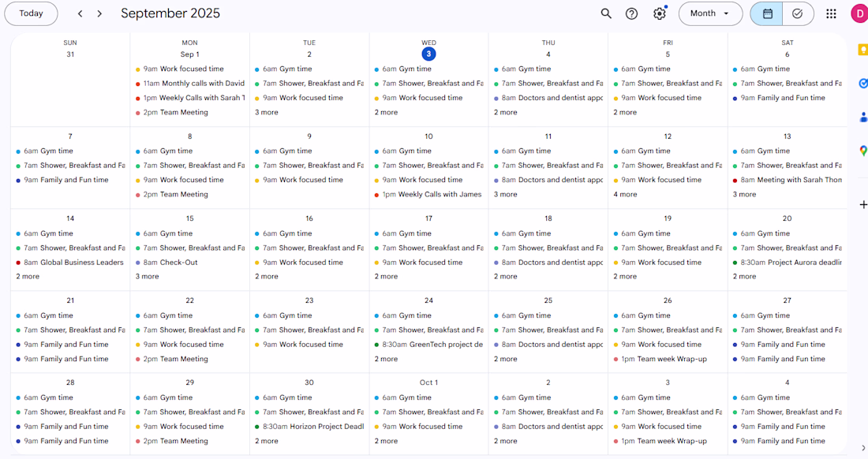Image resolution: width=868 pixels, height=459 pixels.
Task: Expand '3 more' on Tuesday Sep 2
Action: pos(266,112)
